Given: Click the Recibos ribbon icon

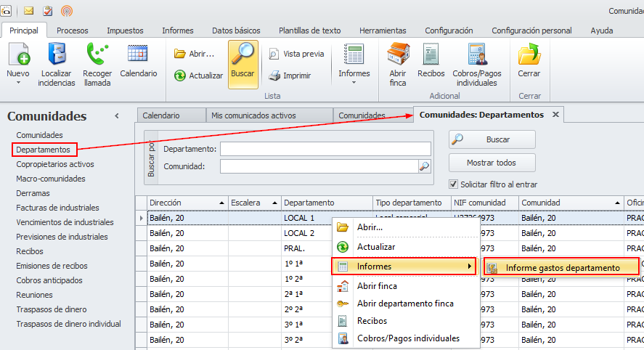Looking at the screenshot, I should (x=431, y=56).
